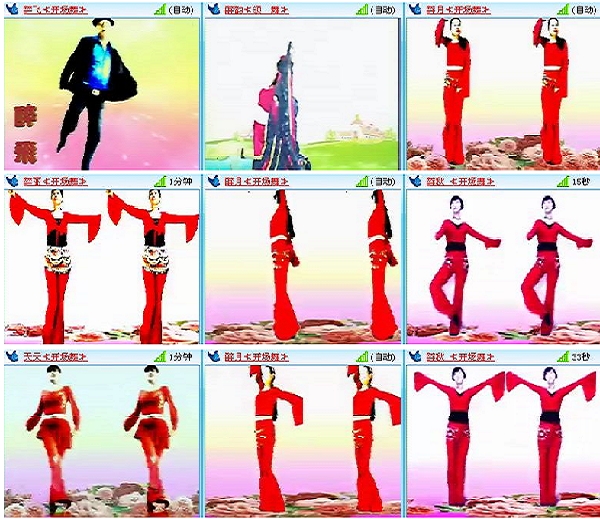The width and height of the screenshot is (600, 520).
Task: Select the 15秒 red dancers thumbnail
Action: point(502,267)
